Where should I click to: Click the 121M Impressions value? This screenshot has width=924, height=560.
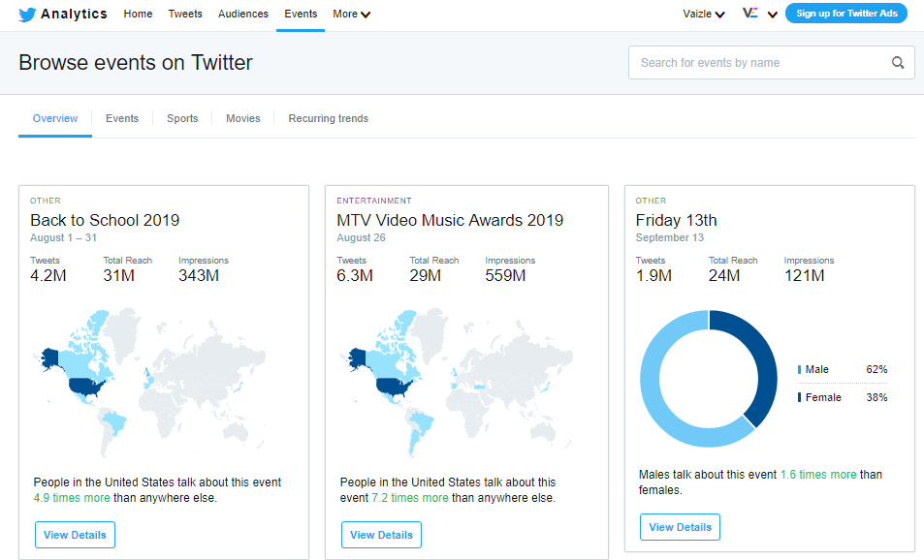[x=804, y=275]
